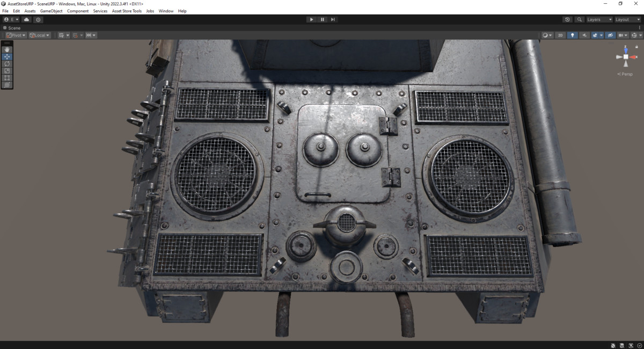Select the Rotate tool
Screen dimensions: 644x349
[6, 63]
